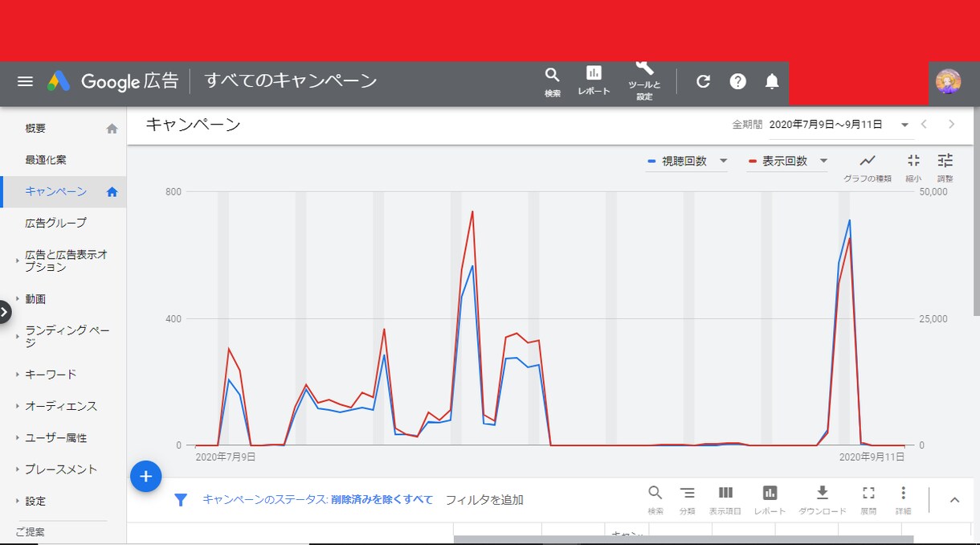The height and width of the screenshot is (545, 980).
Task: Collapse table toolbar with up chevron
Action: click(x=954, y=500)
